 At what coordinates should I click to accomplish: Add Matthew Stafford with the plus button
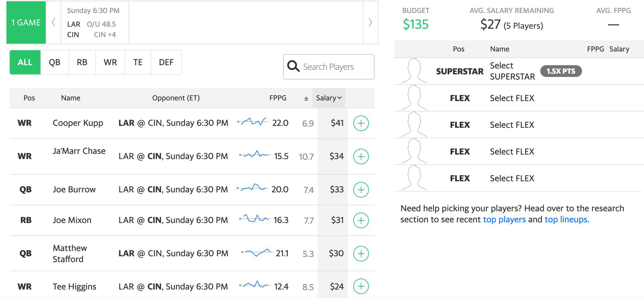click(361, 254)
